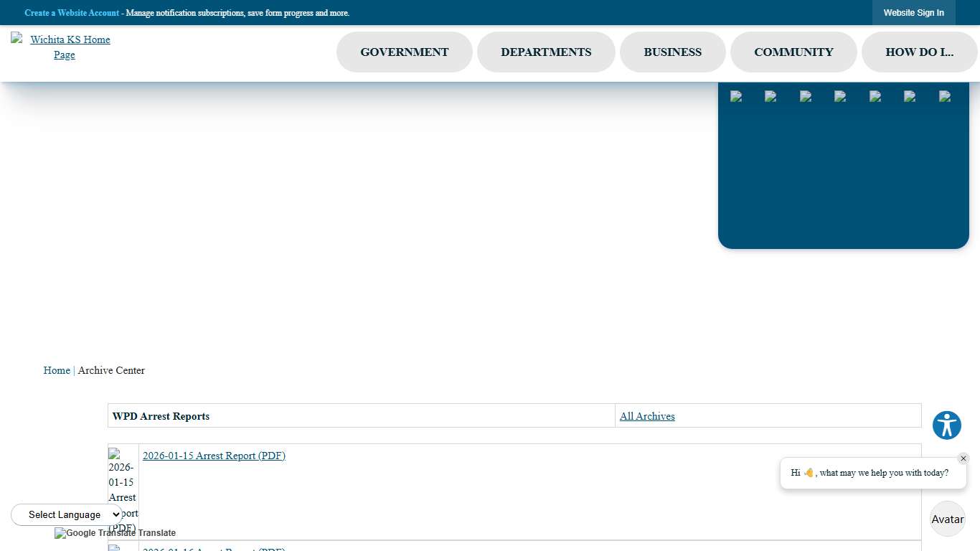Open the accessibility widget icon
The width and height of the screenshot is (980, 551).
pos(946,425)
